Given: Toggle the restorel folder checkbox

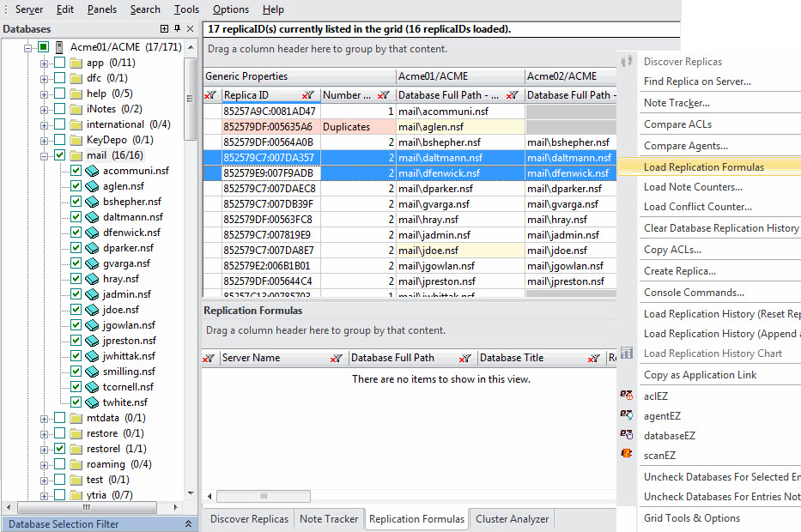Looking at the screenshot, I should coord(59,449).
